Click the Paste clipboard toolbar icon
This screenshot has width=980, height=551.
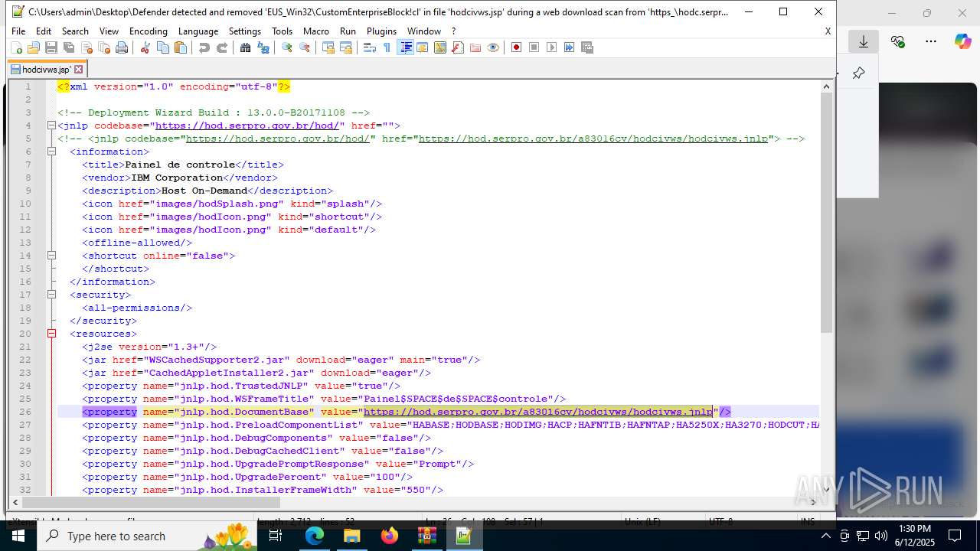pyautogui.click(x=180, y=47)
